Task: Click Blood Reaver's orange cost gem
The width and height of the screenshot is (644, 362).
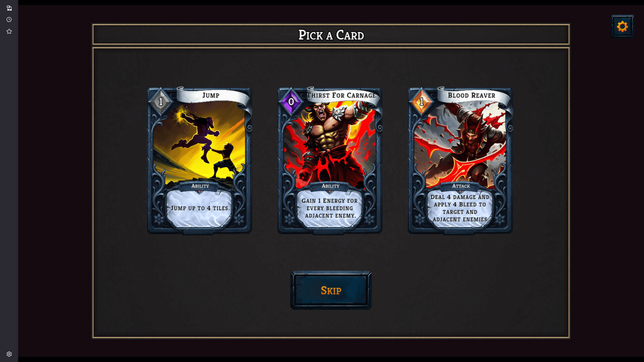Action: 421,102
